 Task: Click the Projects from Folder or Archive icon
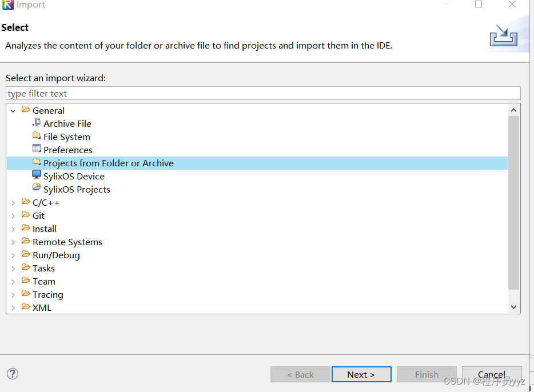click(37, 163)
